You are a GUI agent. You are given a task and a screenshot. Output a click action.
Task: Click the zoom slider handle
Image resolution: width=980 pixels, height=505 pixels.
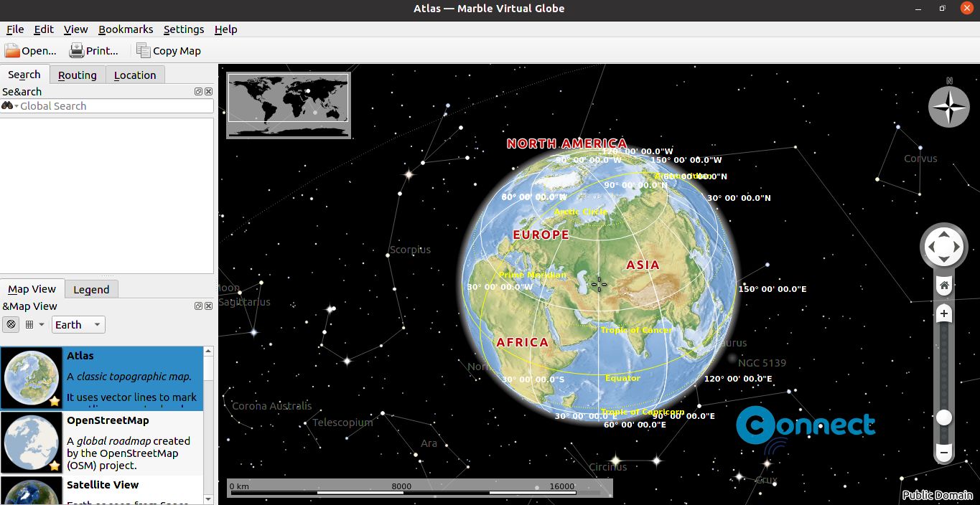(944, 417)
